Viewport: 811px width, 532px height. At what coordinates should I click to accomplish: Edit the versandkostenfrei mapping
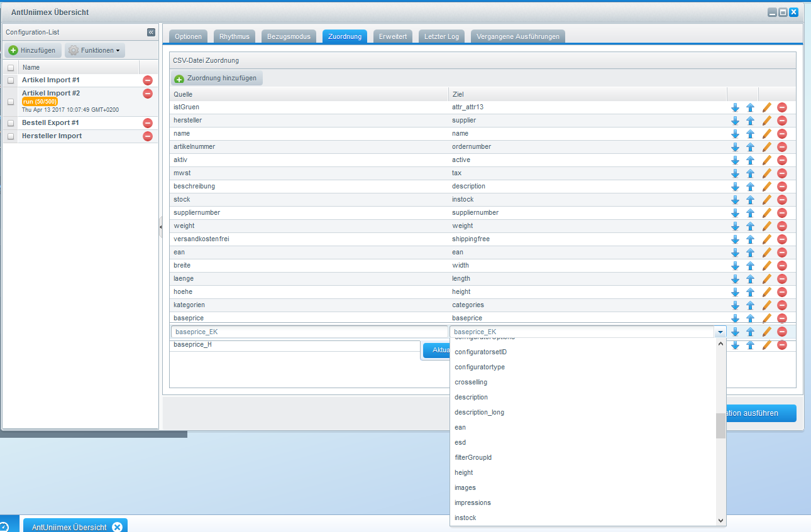pyautogui.click(x=766, y=239)
